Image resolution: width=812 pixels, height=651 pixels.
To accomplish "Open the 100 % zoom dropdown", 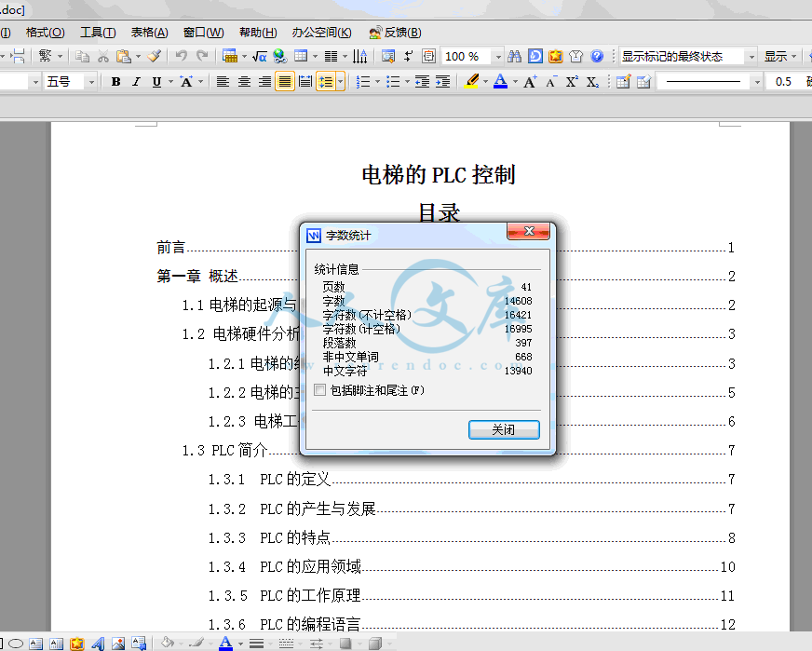I will click(x=498, y=57).
